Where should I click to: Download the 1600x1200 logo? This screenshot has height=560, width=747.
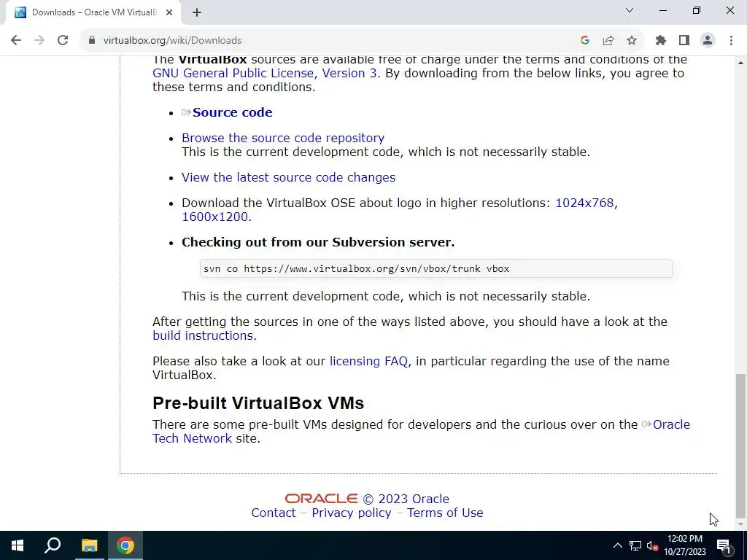coord(215,217)
